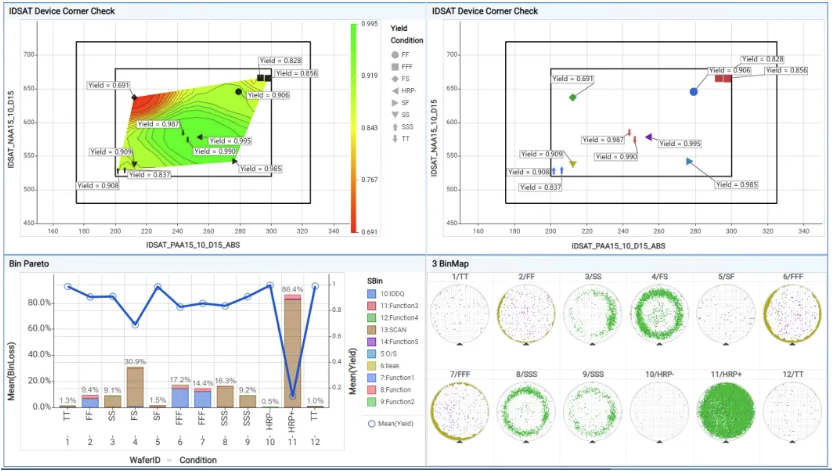Click the blue circle point in the right scatter plot
832x471 pixels.
pyautogui.click(x=693, y=92)
